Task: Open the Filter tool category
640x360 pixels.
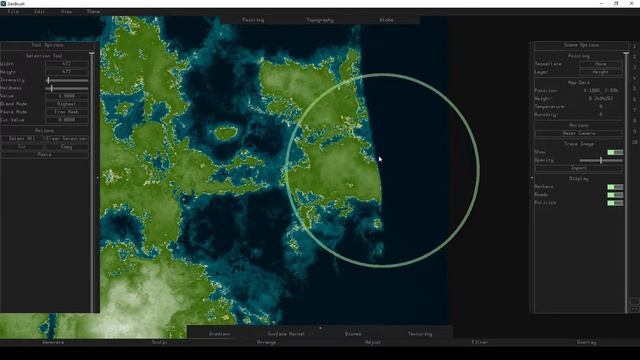Action: (480, 342)
